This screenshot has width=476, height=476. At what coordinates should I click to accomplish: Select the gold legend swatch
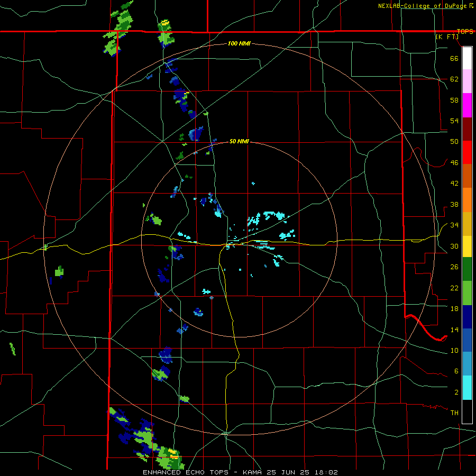coord(467,224)
